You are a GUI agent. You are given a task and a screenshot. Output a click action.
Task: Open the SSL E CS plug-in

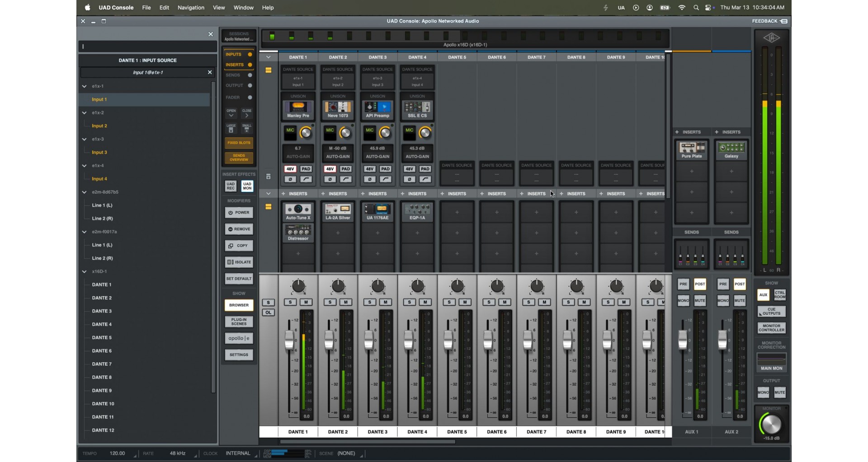[417, 110]
